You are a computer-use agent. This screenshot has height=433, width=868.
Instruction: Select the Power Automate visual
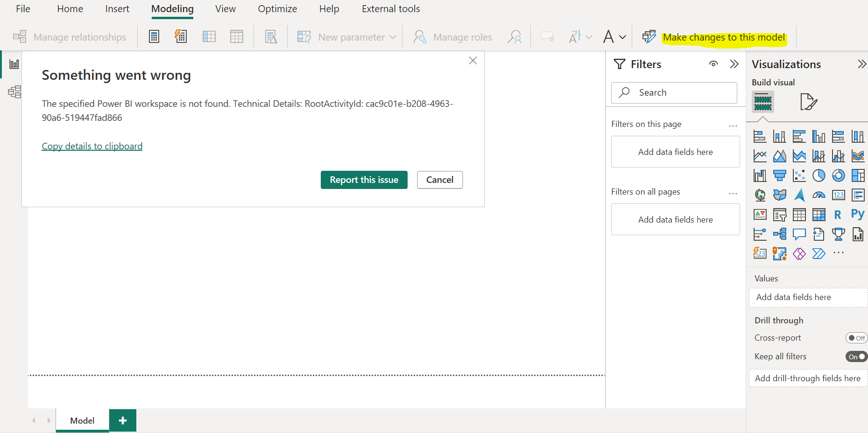point(819,254)
